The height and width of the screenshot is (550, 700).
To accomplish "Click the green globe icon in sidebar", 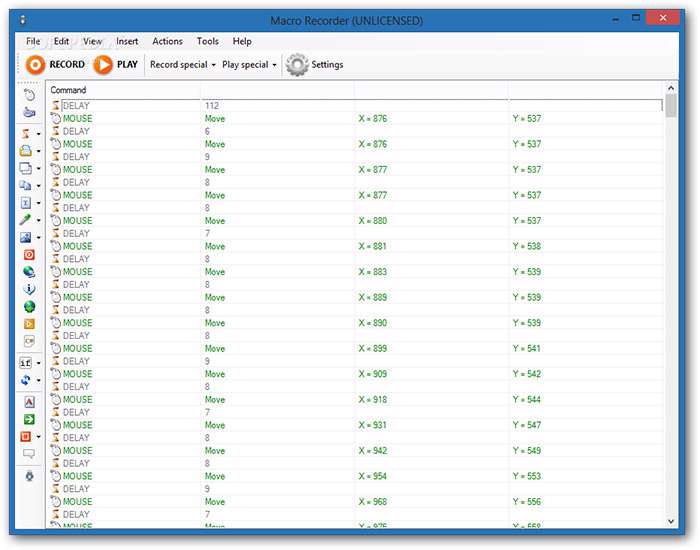I will tap(29, 306).
